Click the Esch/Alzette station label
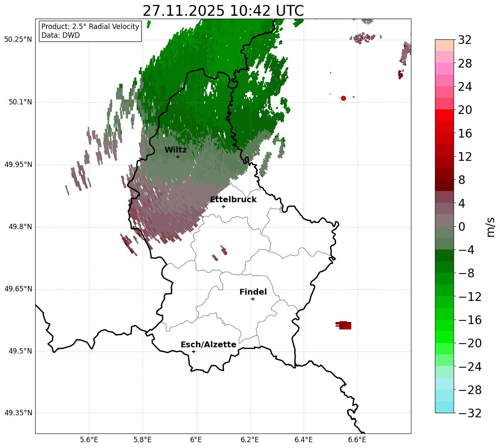The width and height of the screenshot is (500, 448). click(x=208, y=345)
